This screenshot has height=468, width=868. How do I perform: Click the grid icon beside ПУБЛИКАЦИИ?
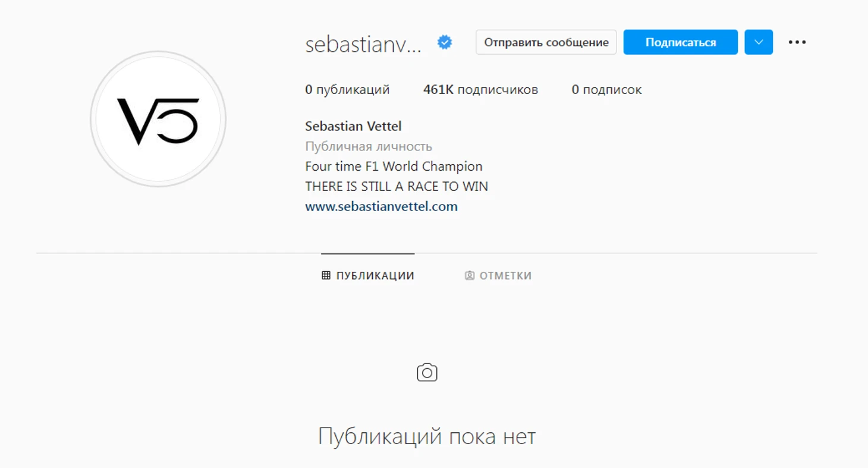(326, 275)
